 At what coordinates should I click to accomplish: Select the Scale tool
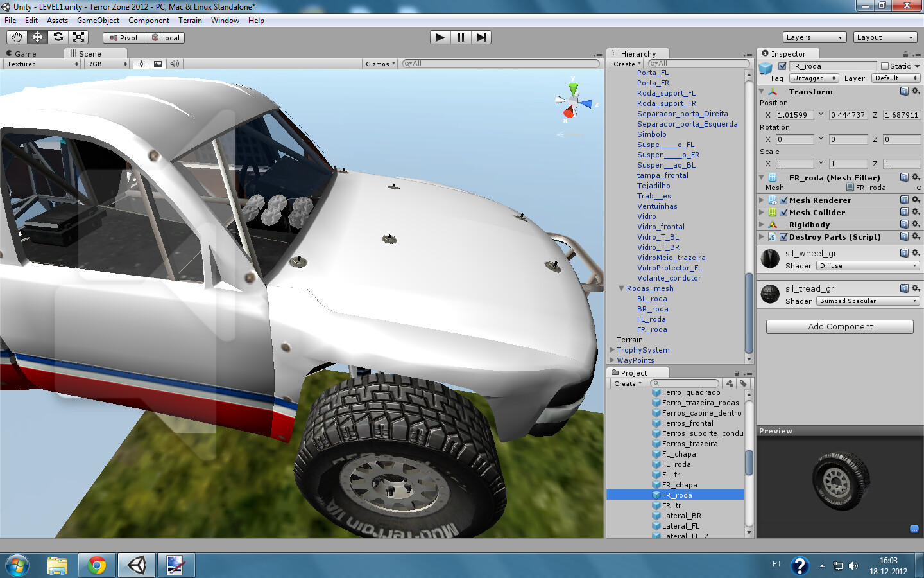(78, 37)
